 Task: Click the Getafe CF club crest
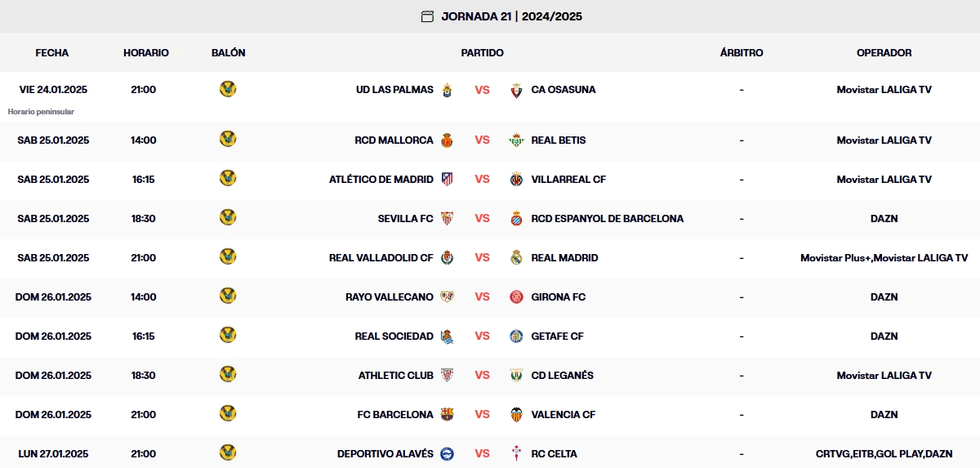tap(516, 337)
